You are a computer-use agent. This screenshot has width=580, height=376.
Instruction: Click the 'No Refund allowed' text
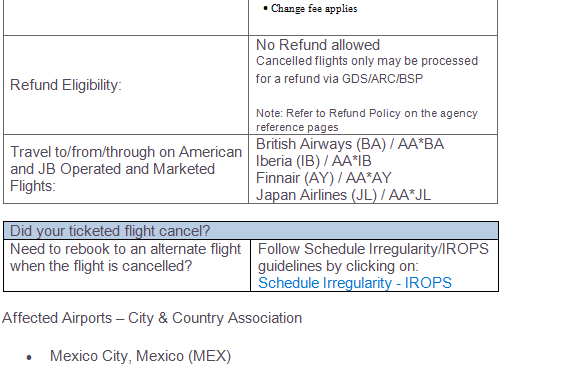pyautogui.click(x=318, y=45)
